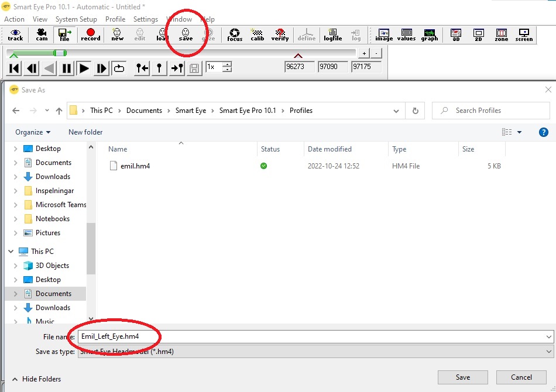
Task: Click the Save button
Action: [x=463, y=377]
